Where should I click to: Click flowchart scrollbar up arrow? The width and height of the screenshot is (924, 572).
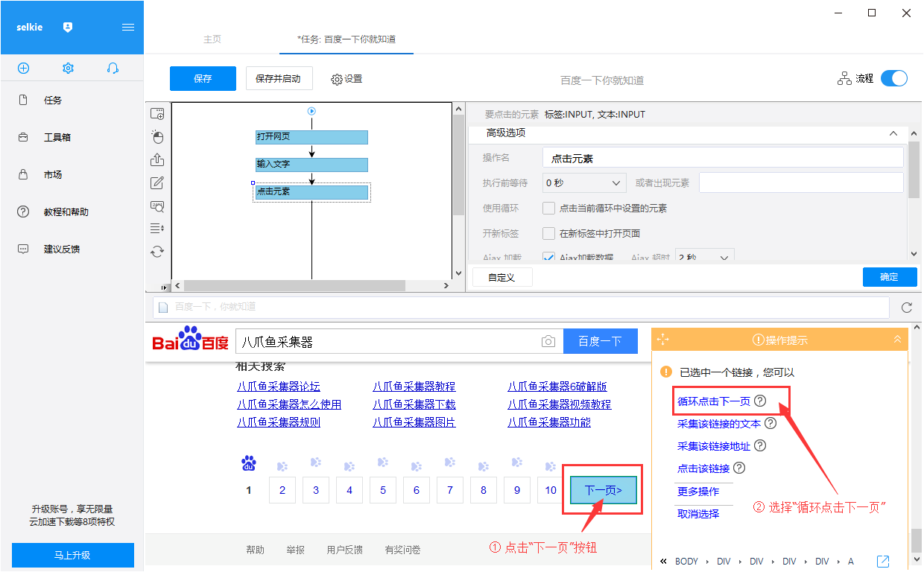(x=459, y=109)
